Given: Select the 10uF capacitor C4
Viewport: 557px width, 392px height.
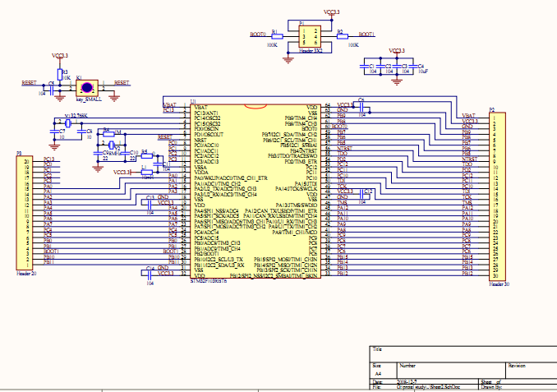Looking at the screenshot, I should click(x=413, y=67).
